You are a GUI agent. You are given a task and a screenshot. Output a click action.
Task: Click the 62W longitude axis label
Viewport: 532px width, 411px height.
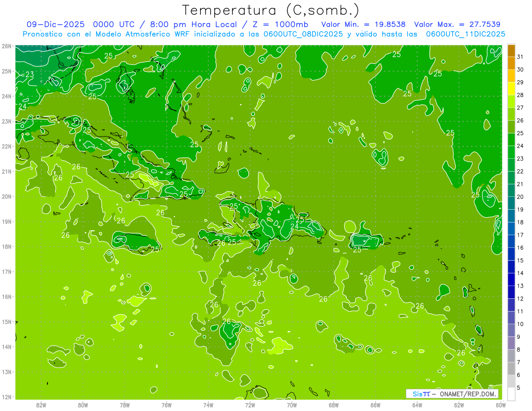459,405
